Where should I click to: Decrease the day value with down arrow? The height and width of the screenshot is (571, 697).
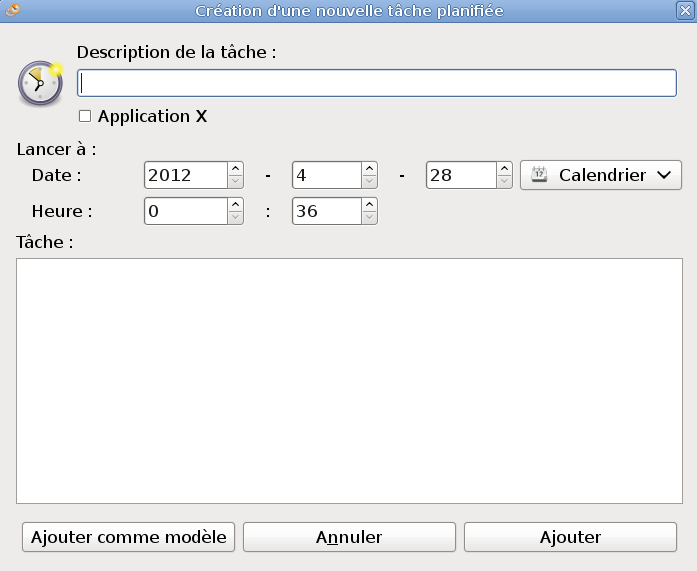point(505,181)
